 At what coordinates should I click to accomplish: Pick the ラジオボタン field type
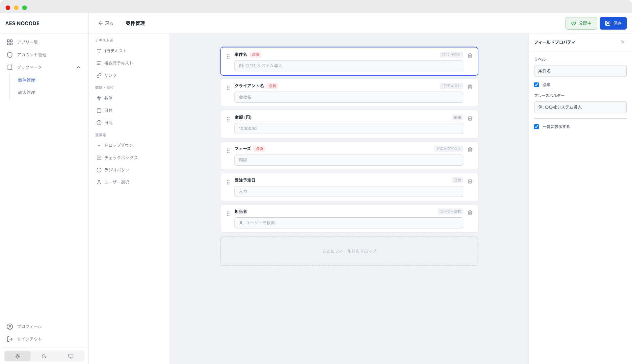point(117,170)
